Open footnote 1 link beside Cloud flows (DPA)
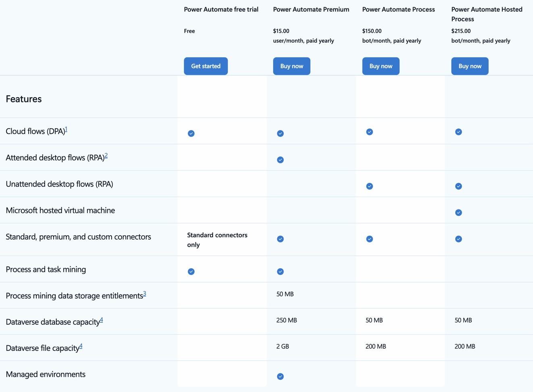This screenshot has height=392, width=533. click(x=66, y=129)
